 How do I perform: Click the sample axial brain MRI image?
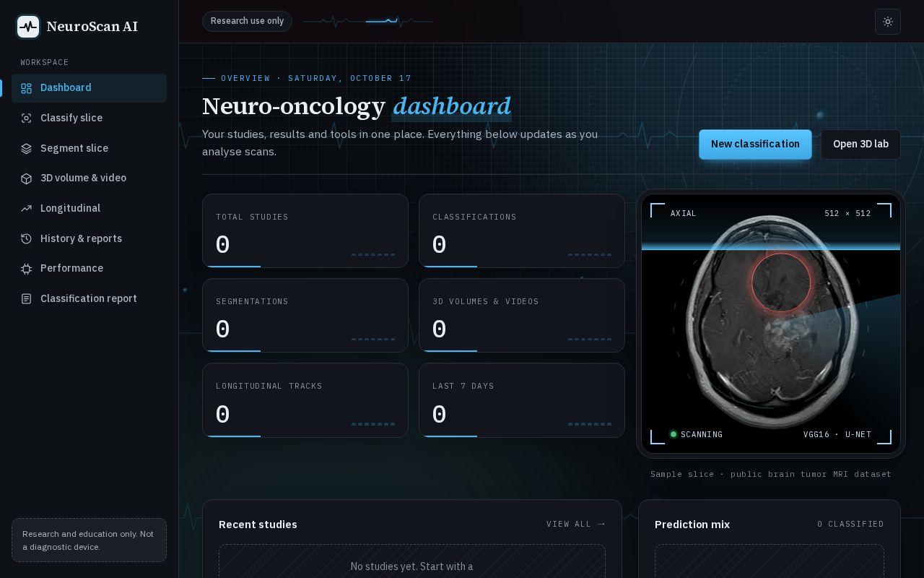[x=771, y=324]
